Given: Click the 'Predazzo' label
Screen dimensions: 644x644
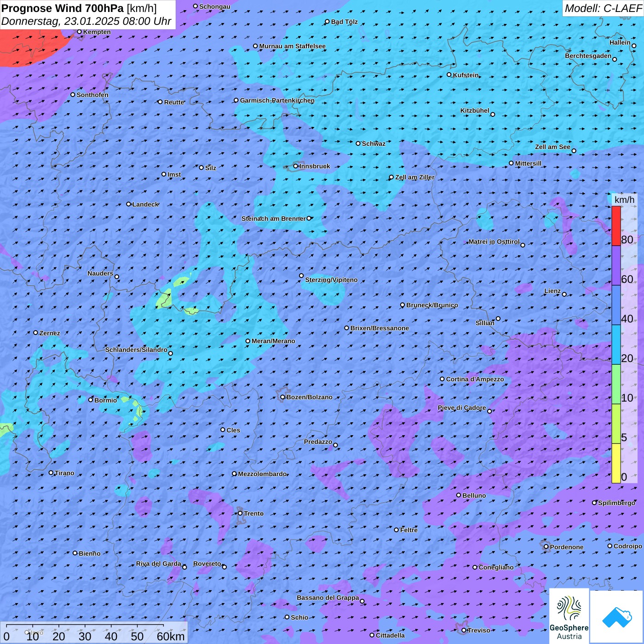Looking at the screenshot, I should pyautogui.click(x=318, y=442).
